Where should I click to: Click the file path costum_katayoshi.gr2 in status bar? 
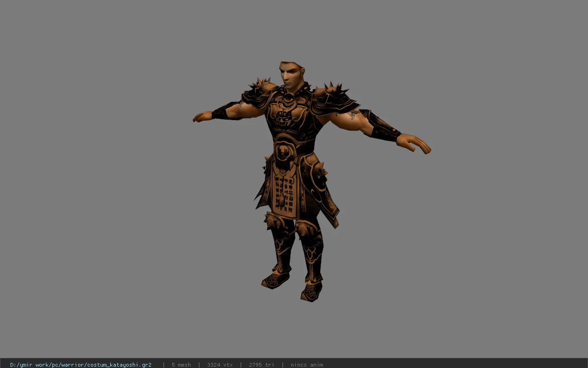[x=81, y=365]
